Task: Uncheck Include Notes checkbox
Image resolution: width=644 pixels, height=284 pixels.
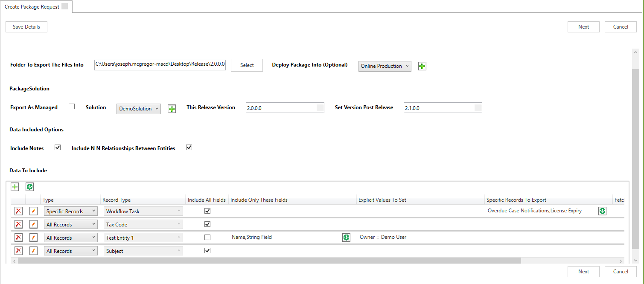Action: pos(58,148)
